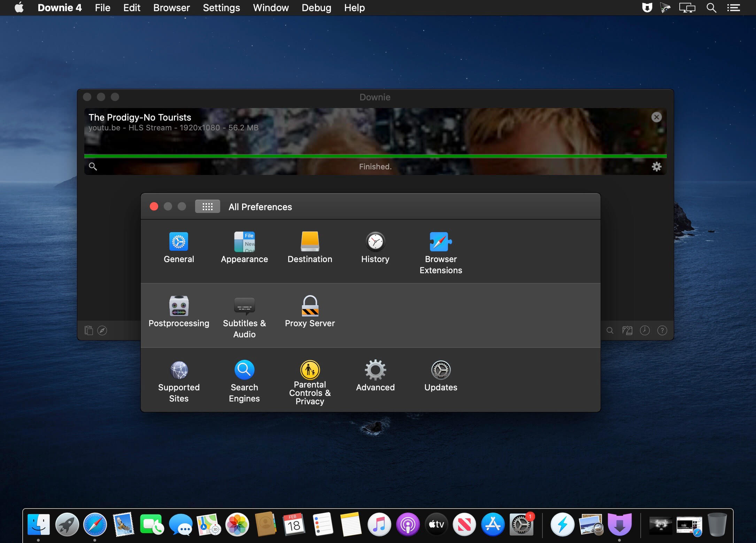Open History preferences panel
Screen dimensions: 756x543
pos(375,247)
